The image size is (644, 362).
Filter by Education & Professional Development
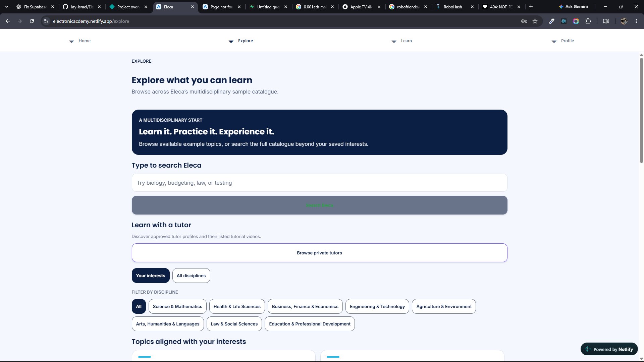(x=310, y=324)
